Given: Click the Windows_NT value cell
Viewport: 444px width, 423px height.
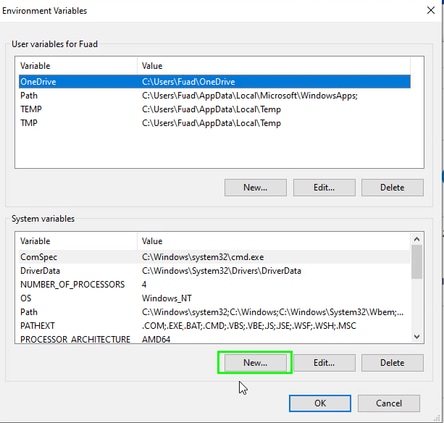Looking at the screenshot, I should pos(167,298).
